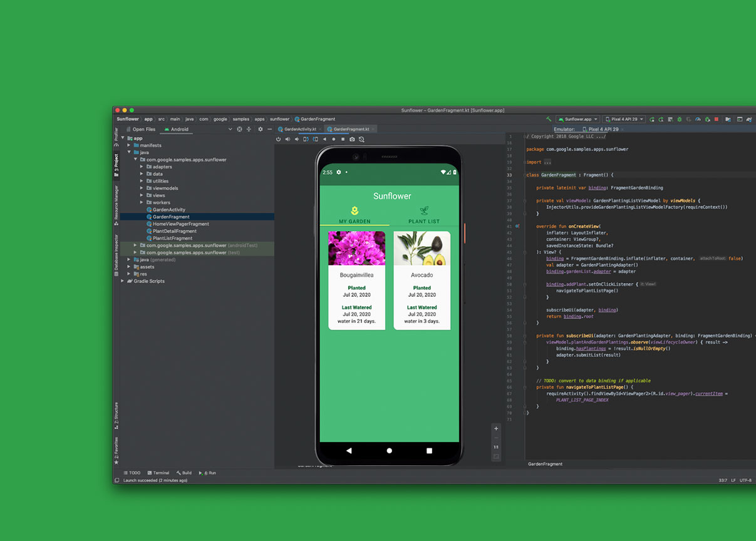
Task: Open Project panel settings gear
Action: point(261,129)
